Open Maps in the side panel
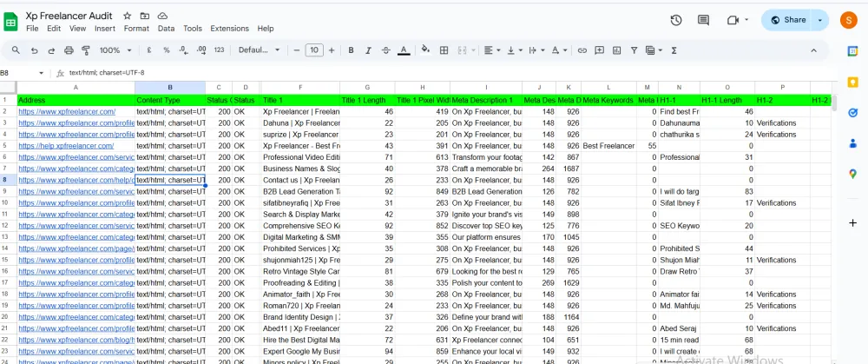The image size is (868, 364). [852, 174]
